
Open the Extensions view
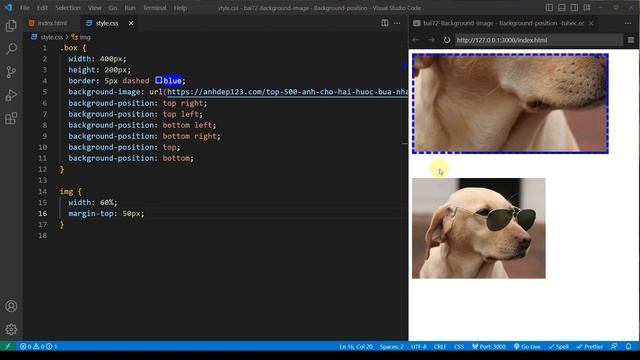click(11, 119)
